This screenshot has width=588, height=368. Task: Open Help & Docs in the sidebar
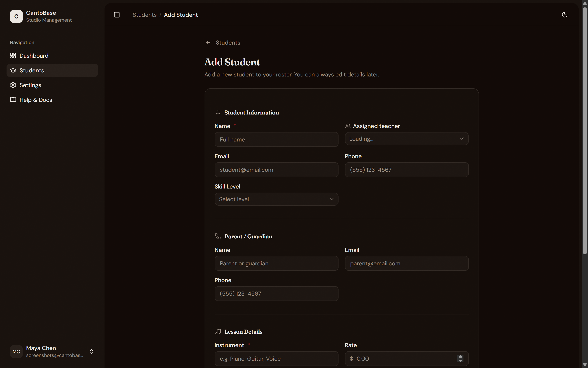coord(52,100)
